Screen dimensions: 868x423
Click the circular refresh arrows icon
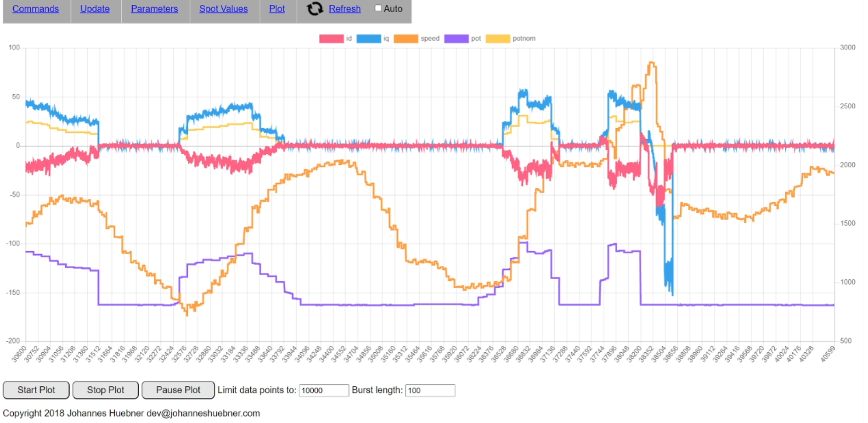(x=315, y=9)
